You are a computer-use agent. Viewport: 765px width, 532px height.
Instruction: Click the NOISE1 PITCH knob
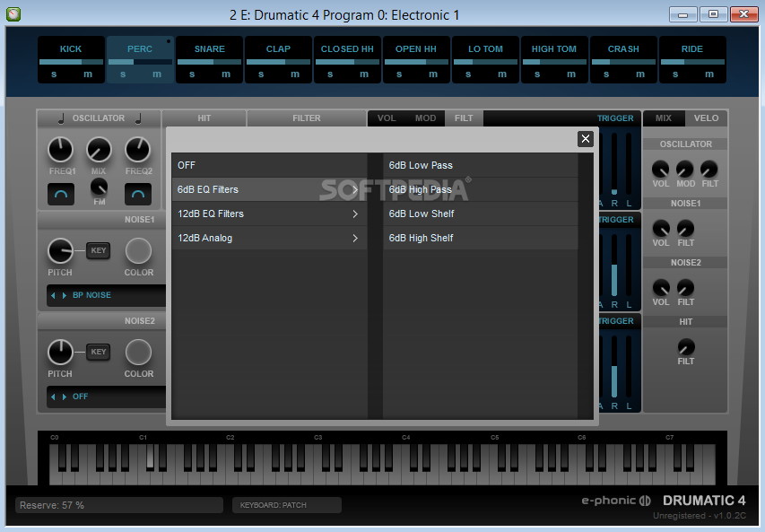pyautogui.click(x=60, y=251)
